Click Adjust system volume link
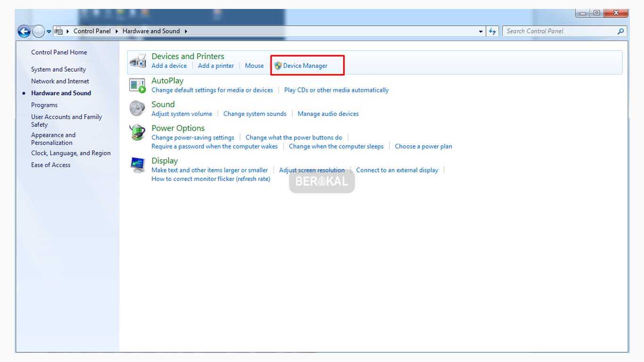The height and width of the screenshot is (362, 644). pyautogui.click(x=182, y=114)
